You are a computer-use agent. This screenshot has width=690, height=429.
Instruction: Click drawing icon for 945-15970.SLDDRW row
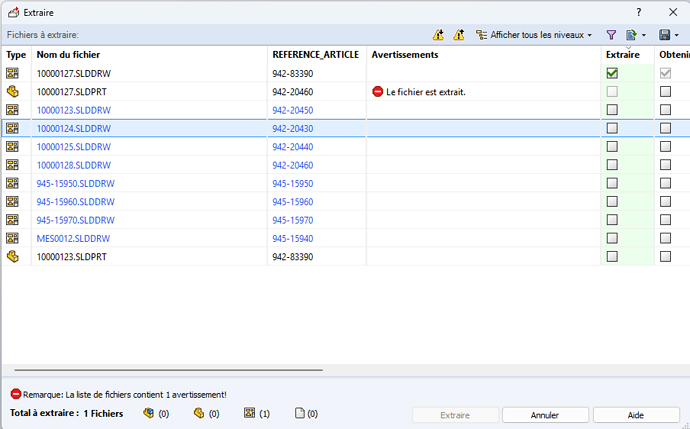[12, 220]
